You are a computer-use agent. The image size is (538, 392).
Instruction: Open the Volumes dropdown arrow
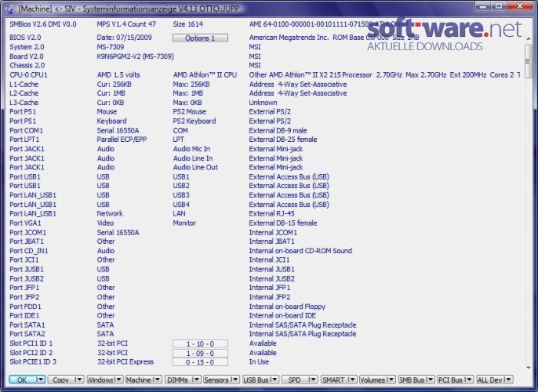(x=391, y=379)
